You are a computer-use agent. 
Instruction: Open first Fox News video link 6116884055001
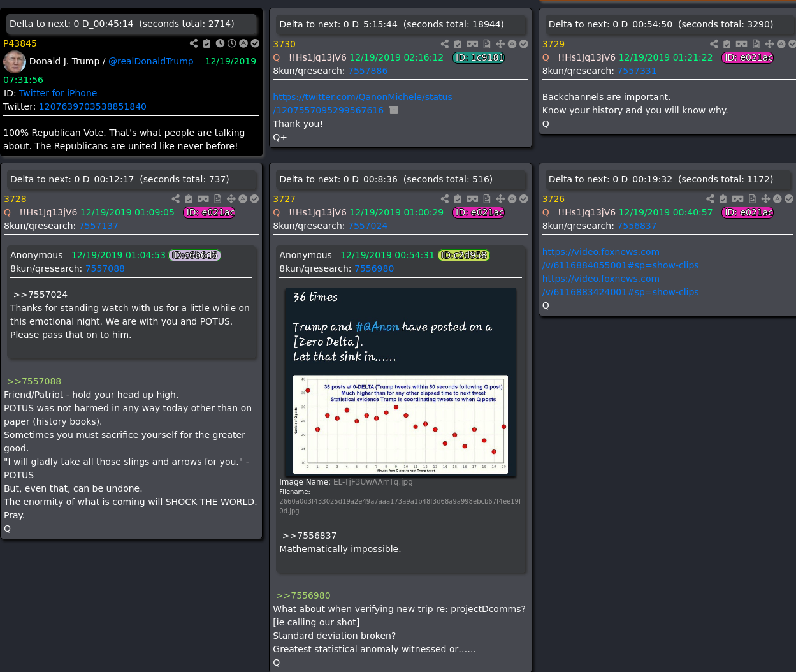(620, 258)
